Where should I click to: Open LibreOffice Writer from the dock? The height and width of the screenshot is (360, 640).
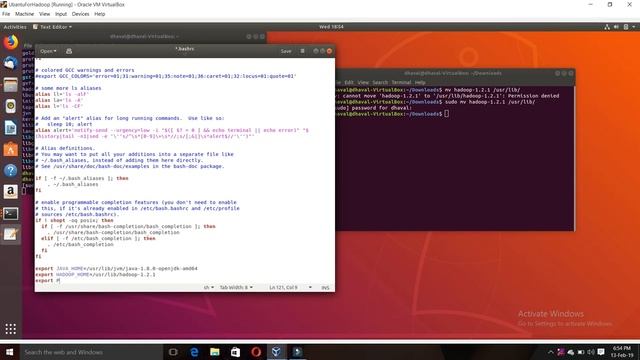coord(11,128)
